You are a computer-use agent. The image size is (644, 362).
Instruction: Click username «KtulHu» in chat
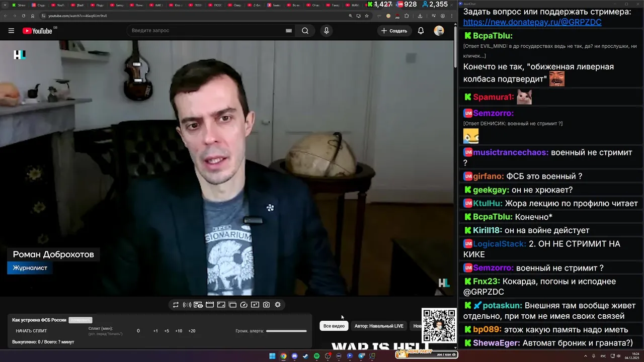pos(488,204)
